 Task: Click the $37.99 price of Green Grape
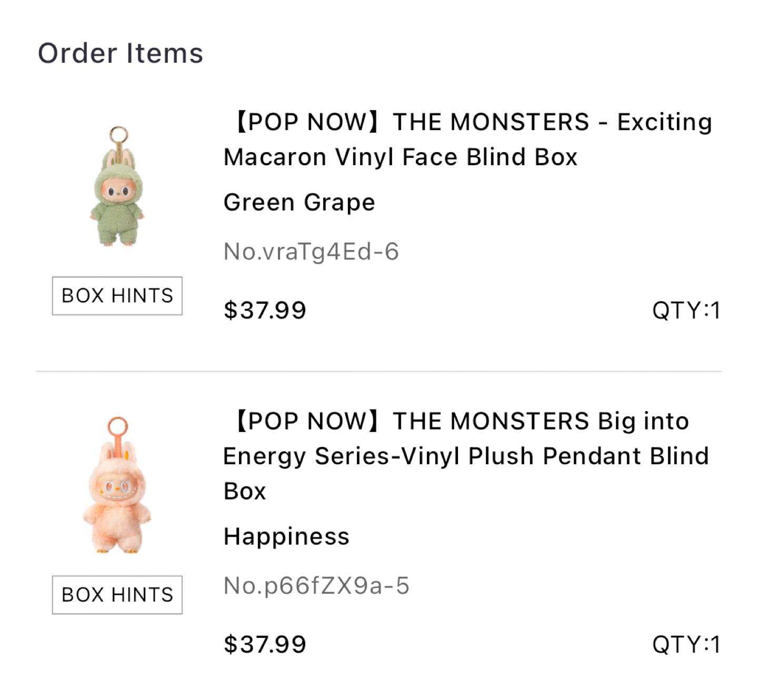[265, 310]
